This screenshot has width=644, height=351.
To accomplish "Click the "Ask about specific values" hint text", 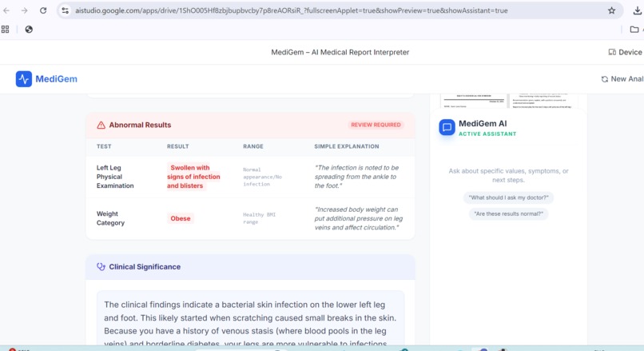I will point(508,176).
